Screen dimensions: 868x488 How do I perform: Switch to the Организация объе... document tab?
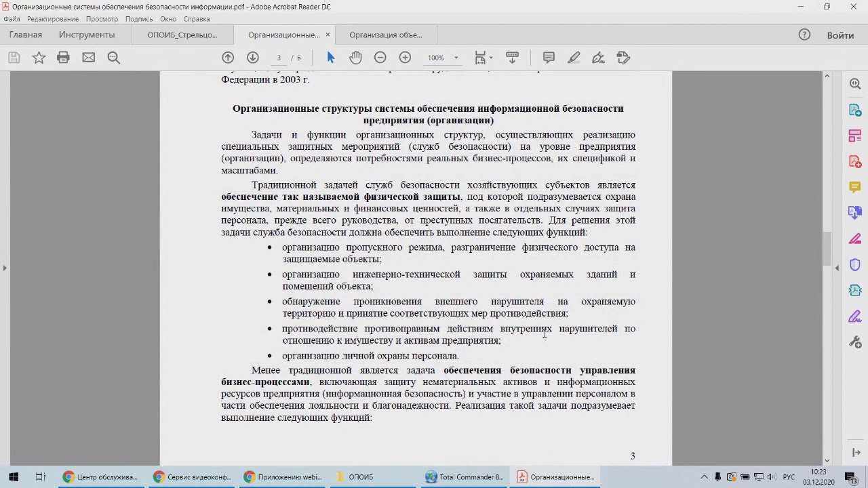pos(385,35)
